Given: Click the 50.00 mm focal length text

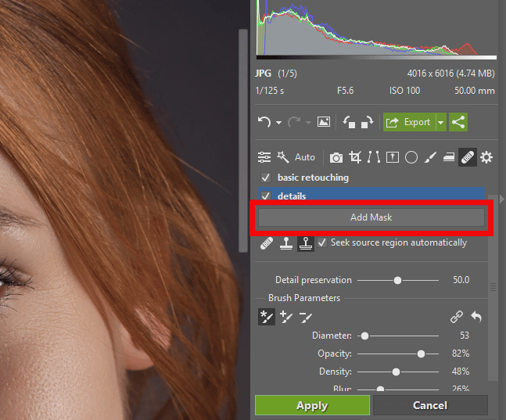Looking at the screenshot, I should (475, 91).
